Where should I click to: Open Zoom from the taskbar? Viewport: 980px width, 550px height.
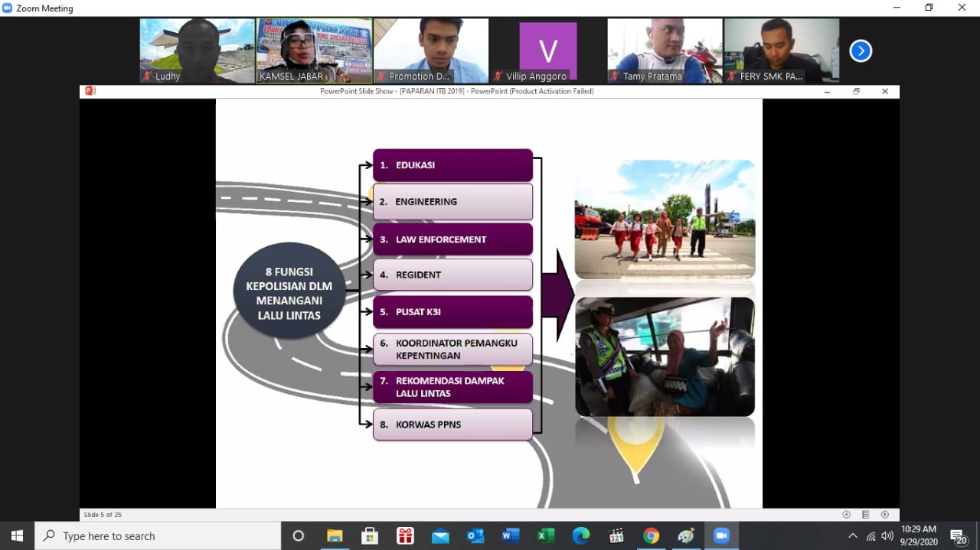[x=720, y=535]
